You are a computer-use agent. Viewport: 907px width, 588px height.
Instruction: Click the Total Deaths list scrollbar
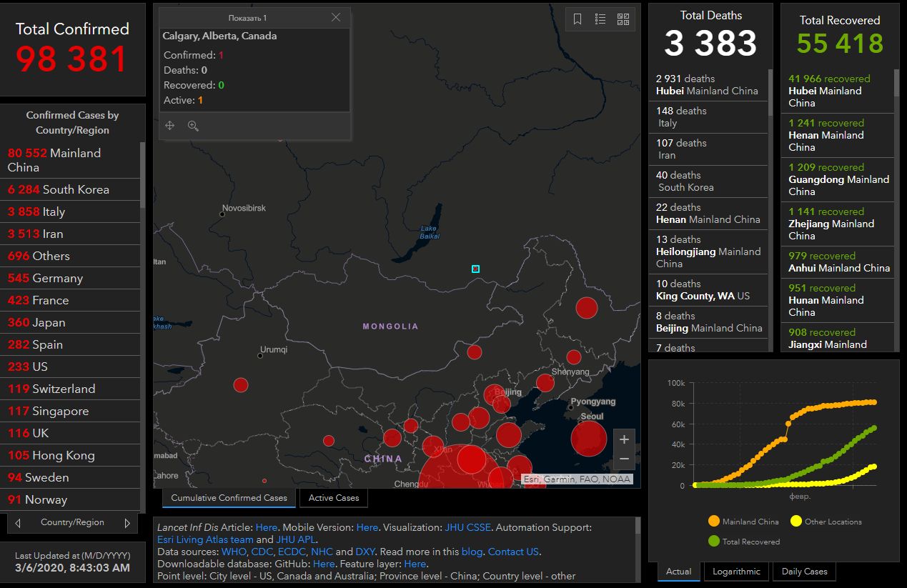tap(770, 93)
